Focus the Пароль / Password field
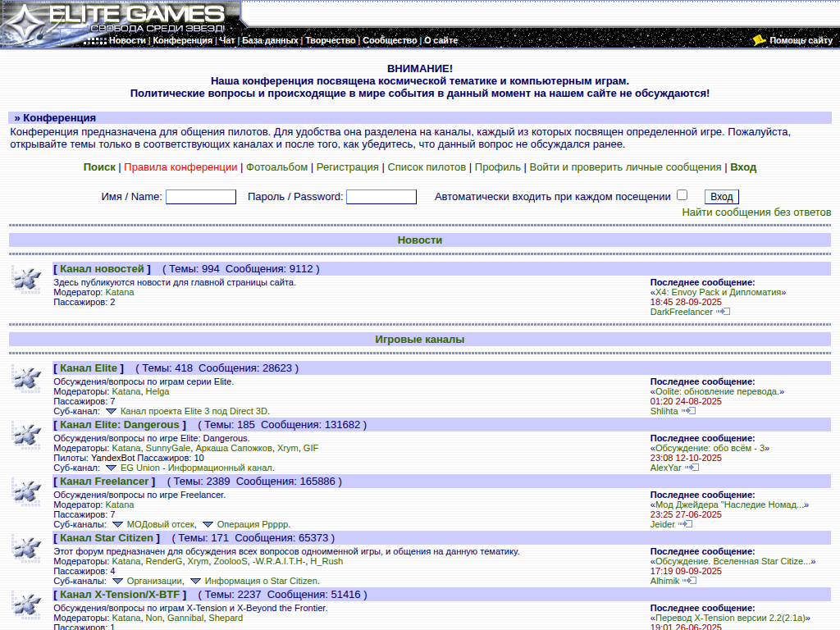This screenshot has width=840, height=630. [x=381, y=197]
